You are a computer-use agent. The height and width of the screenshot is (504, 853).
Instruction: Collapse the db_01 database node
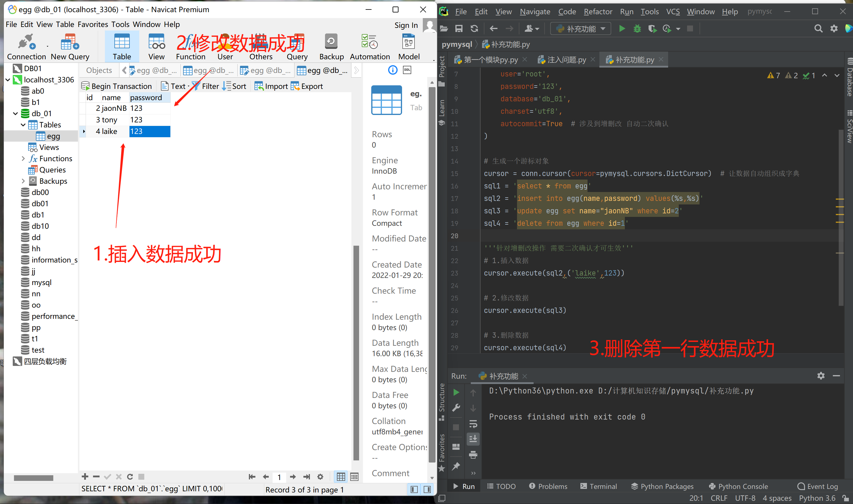point(15,113)
